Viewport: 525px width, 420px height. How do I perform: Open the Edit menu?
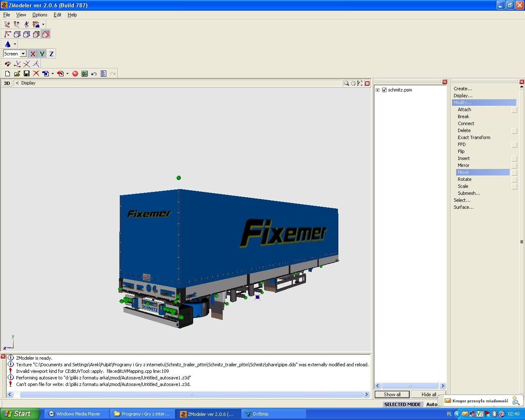[x=57, y=15]
